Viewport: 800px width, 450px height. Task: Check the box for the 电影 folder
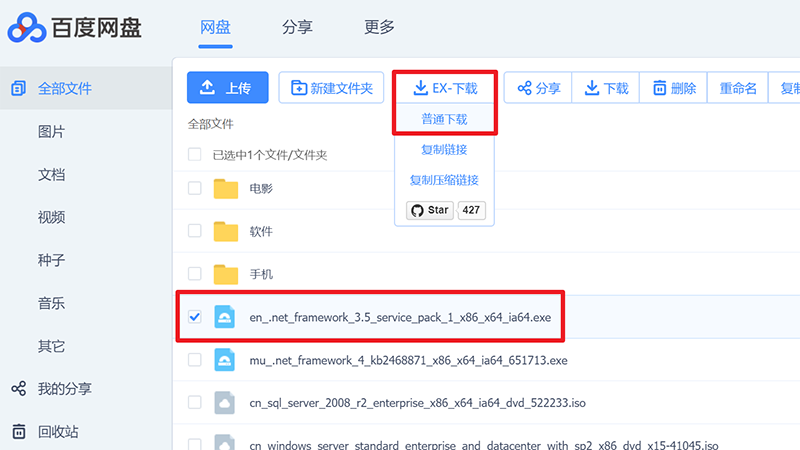click(195, 188)
